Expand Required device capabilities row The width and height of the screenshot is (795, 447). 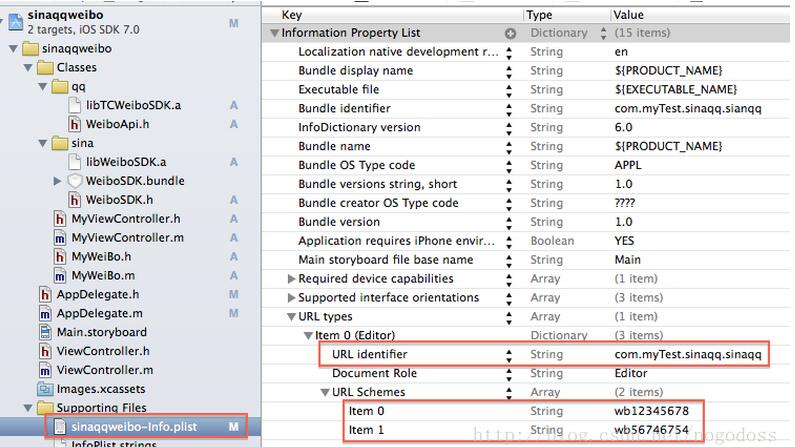coord(291,278)
